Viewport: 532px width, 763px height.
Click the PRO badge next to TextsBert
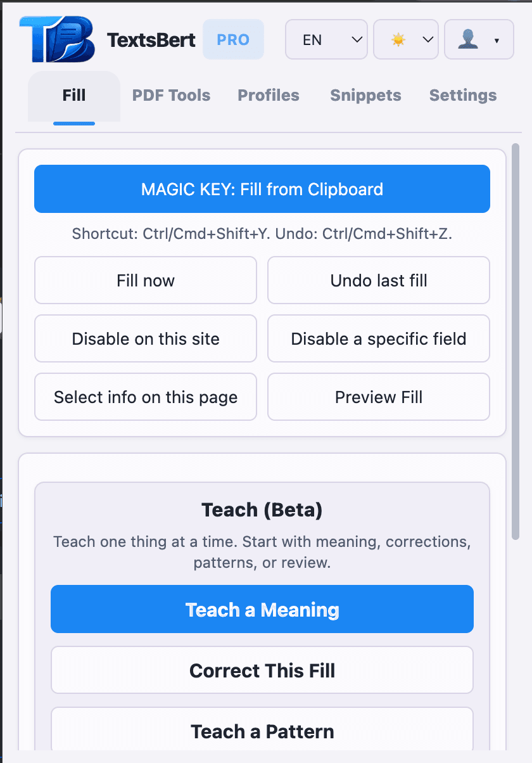pyautogui.click(x=233, y=39)
